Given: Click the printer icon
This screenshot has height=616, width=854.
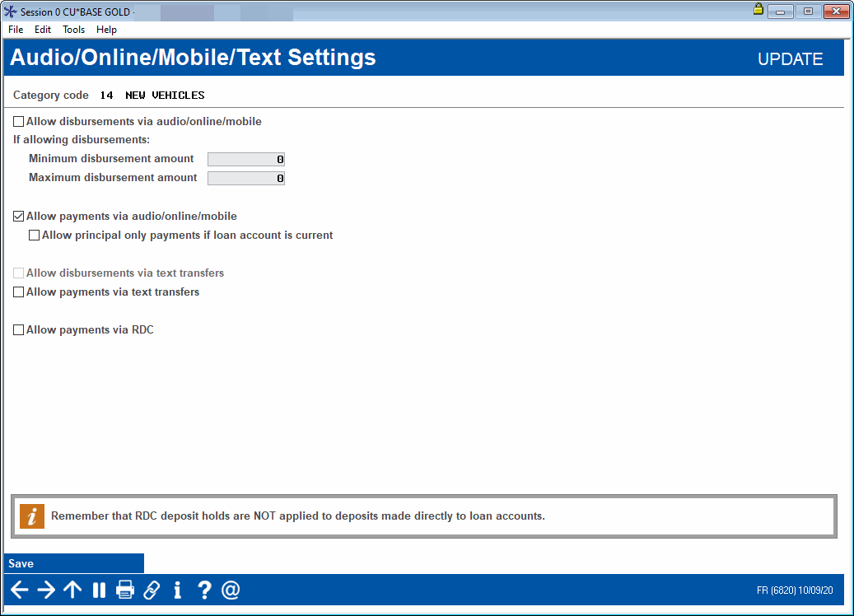Looking at the screenshot, I should click(125, 590).
